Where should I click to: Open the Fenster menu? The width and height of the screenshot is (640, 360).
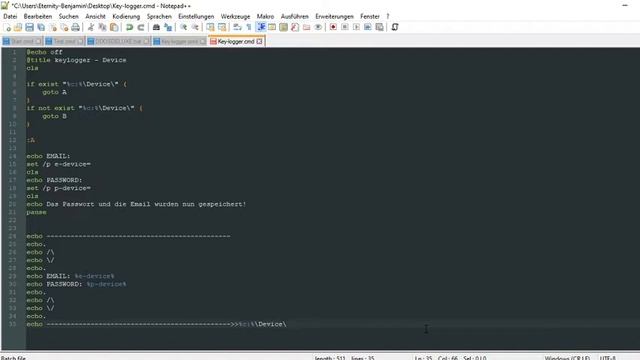point(370,16)
